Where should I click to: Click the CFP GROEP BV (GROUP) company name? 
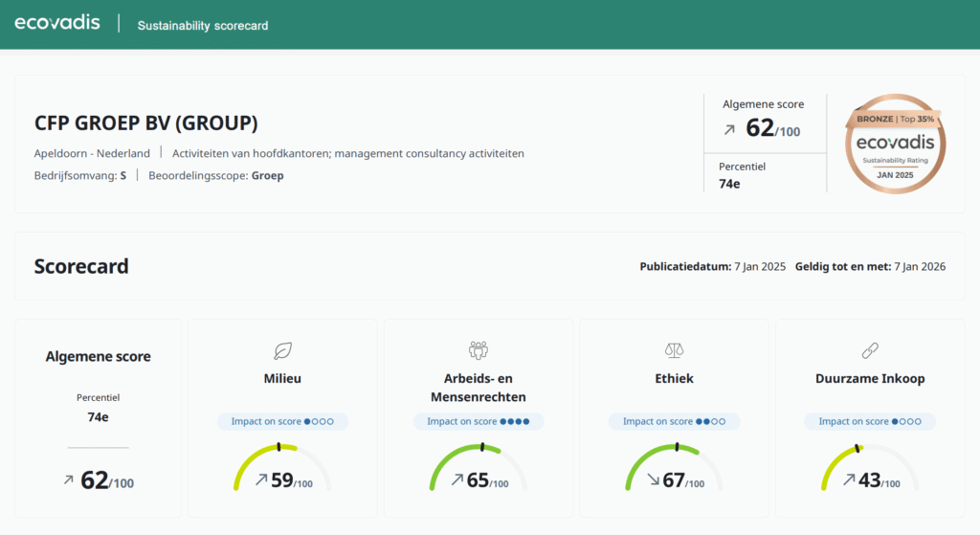[x=145, y=123]
